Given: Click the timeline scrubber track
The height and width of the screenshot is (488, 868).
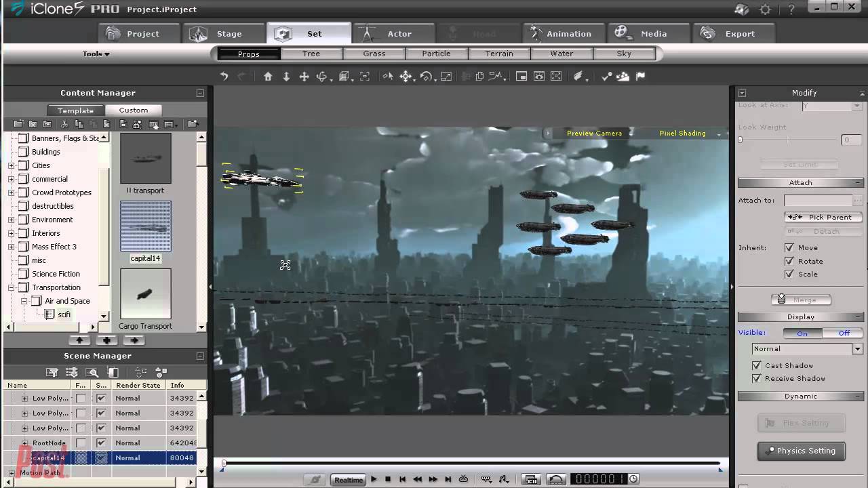Looking at the screenshot, I should point(471,464).
